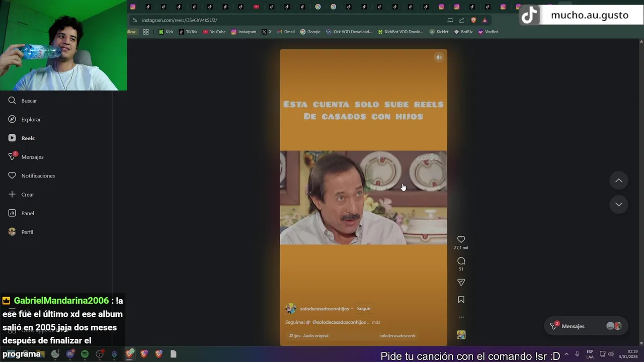Open Perfil in the sidebar
Screen dimensions: 644x362
[21, 232]
